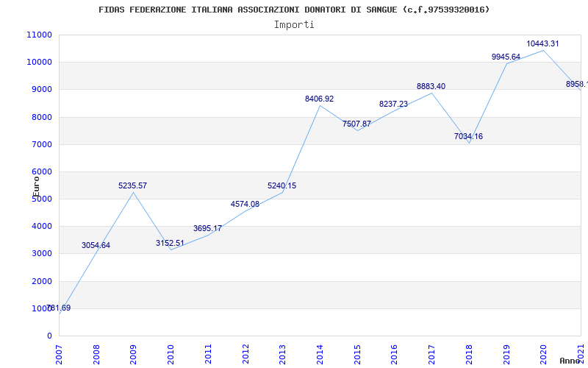Screen dimensions: 588x368
Task: Click the x-axis year 2018
Action: (469, 355)
